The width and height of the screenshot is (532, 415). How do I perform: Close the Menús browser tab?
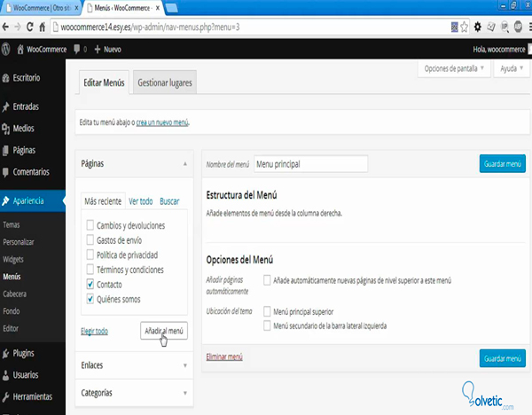[158, 8]
